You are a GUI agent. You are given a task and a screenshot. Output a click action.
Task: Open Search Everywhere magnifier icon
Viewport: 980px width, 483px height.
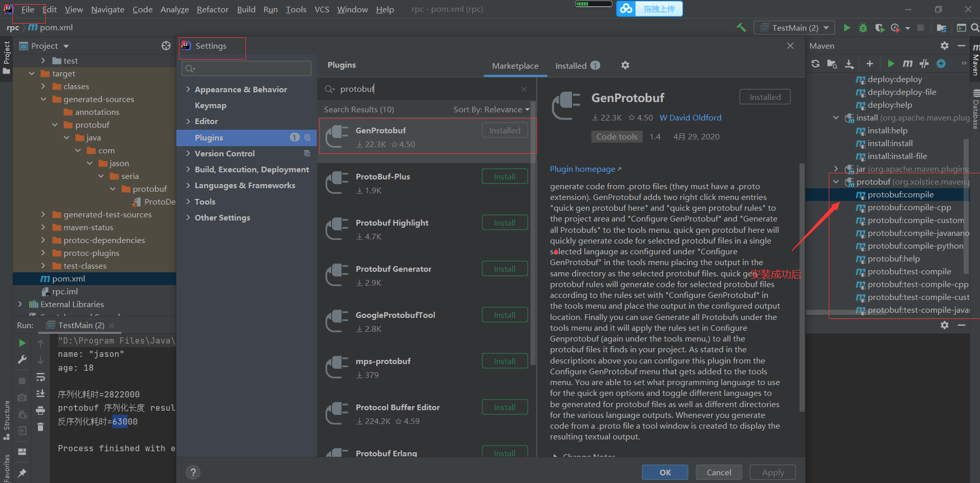[x=975, y=28]
